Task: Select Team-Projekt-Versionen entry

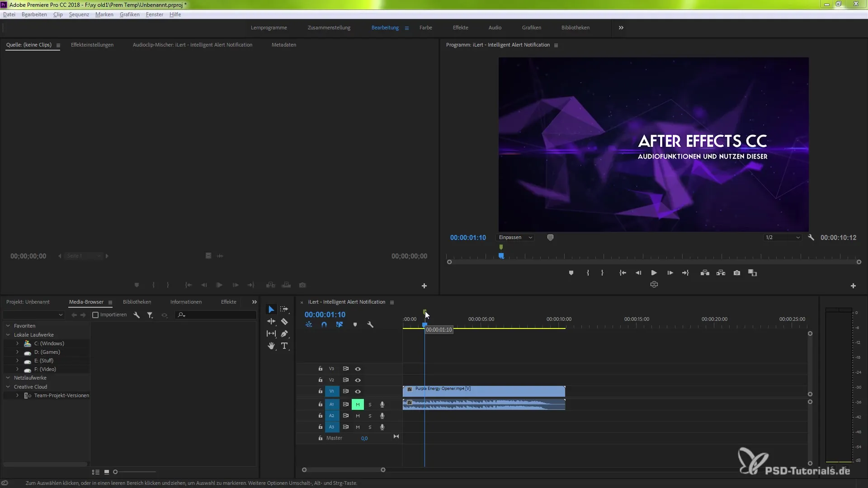Action: point(61,395)
